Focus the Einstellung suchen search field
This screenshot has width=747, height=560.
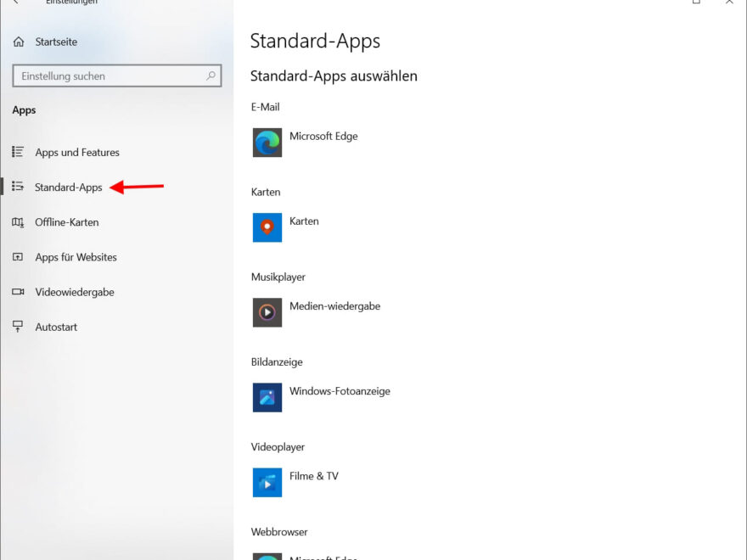117,76
